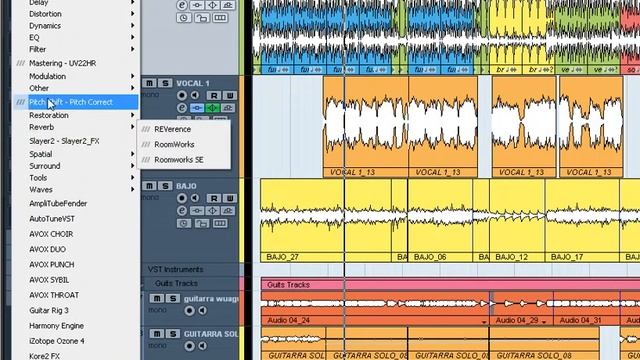Image resolution: width=640 pixels, height=360 pixels.
Task: Select the BAJO_12 audio clip
Action: 517,220
